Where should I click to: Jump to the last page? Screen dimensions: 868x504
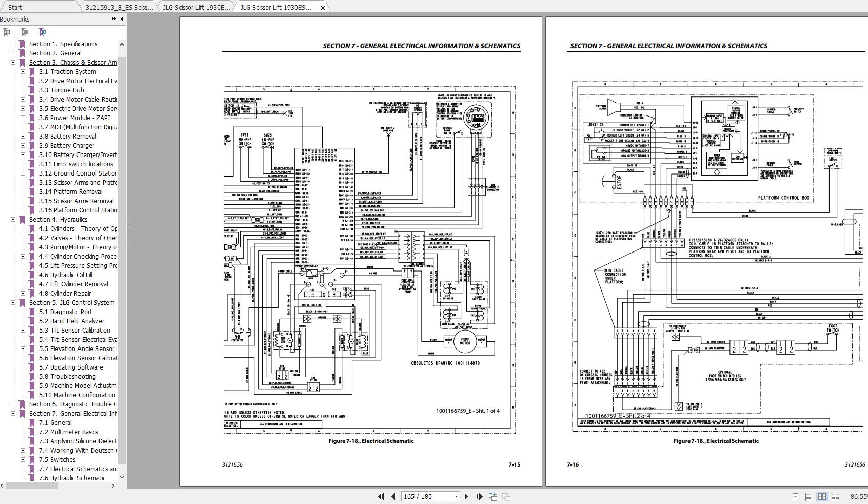(x=479, y=496)
